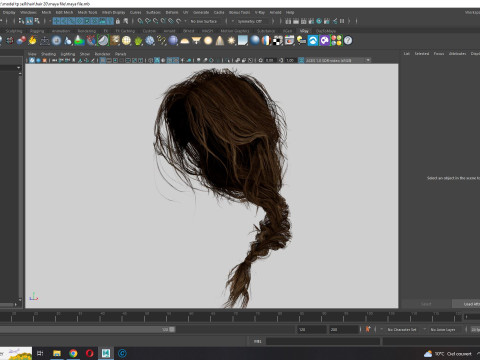
Task: Click the select-by-hierarchy mode icon
Action: (21, 21)
